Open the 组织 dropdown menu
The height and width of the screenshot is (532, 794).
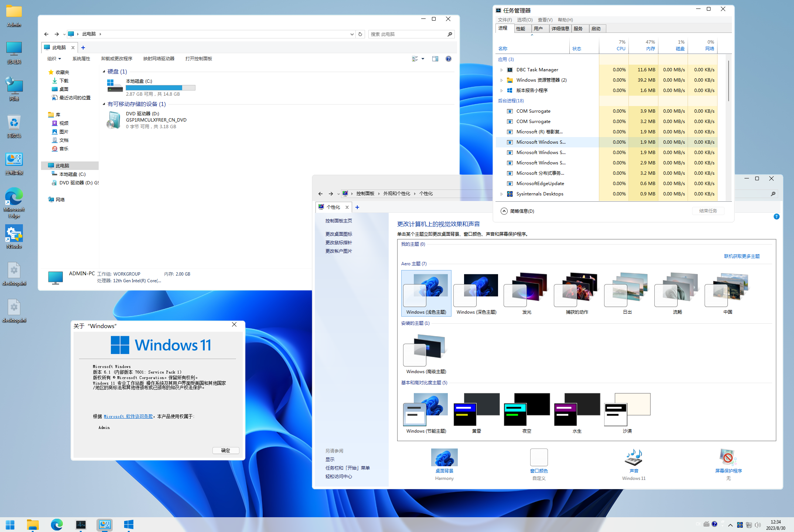54,59
